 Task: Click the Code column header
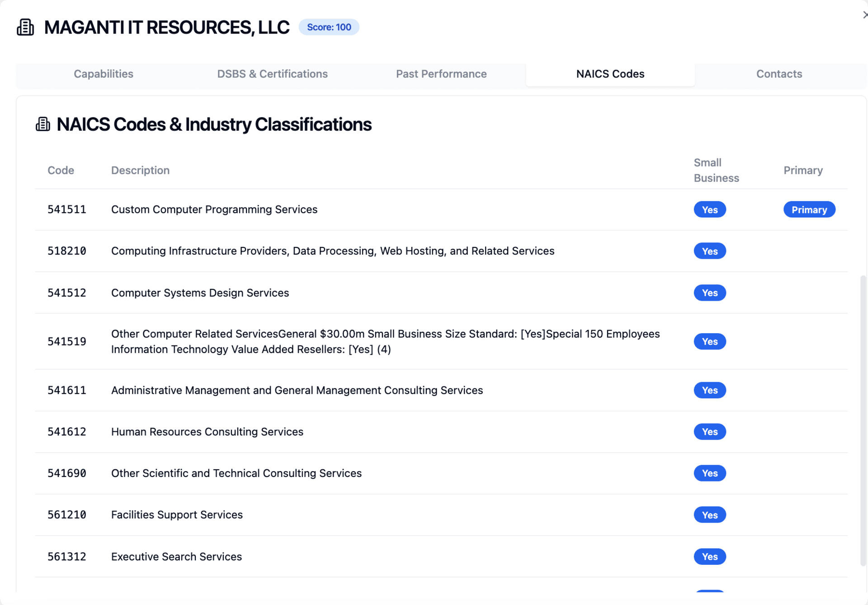[61, 170]
